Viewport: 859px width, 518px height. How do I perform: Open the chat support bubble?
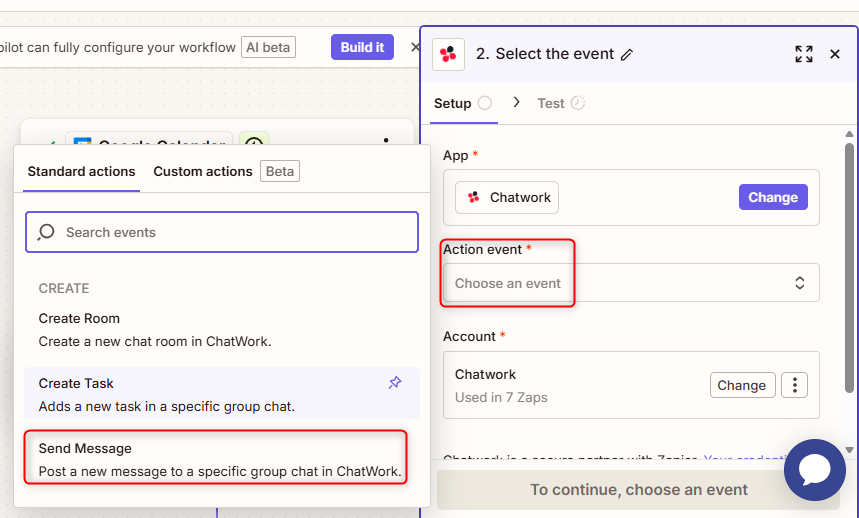pos(814,470)
